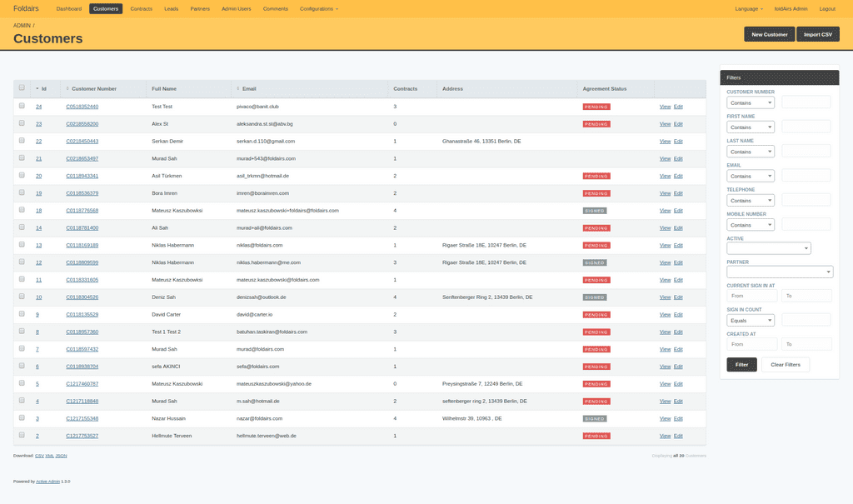The width and height of the screenshot is (853, 504).
Task: Open the Partner filter dropdown
Action: [779, 272]
